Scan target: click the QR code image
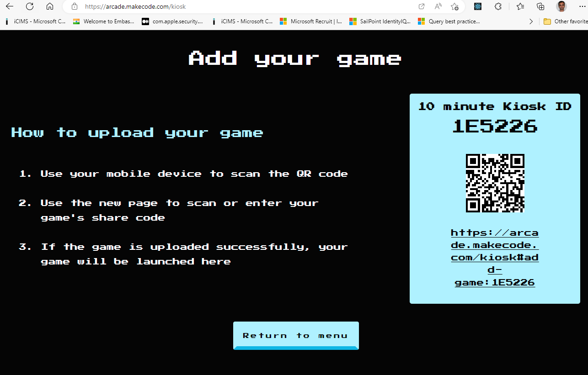 [495, 183]
